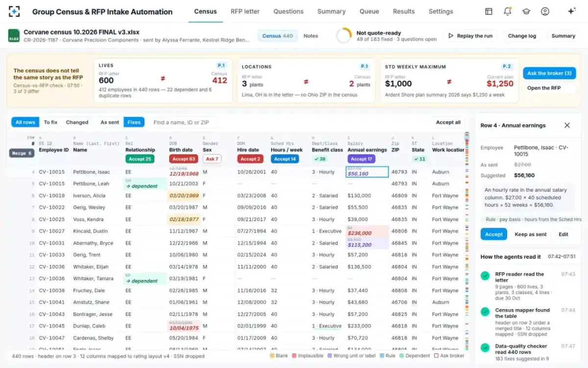Click Accept 17 under Annual earnings
Screen dimensions: 588x368
point(361,159)
